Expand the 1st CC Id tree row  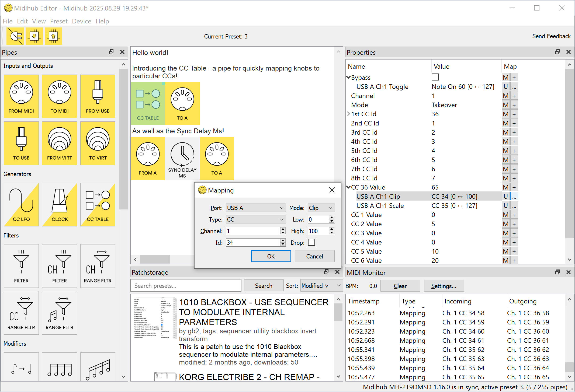(x=348, y=114)
